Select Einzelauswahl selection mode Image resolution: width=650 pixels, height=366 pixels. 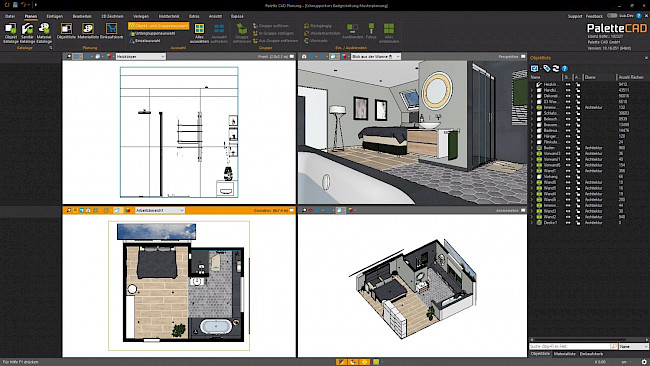point(145,41)
